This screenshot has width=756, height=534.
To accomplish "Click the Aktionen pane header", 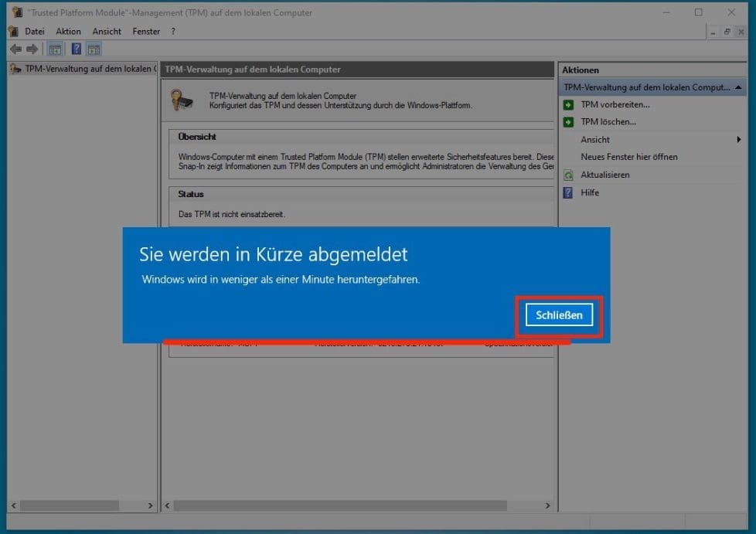I will coord(653,70).
